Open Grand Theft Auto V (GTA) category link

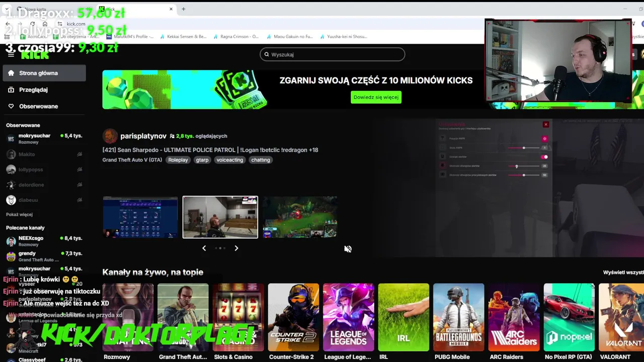[x=132, y=160]
